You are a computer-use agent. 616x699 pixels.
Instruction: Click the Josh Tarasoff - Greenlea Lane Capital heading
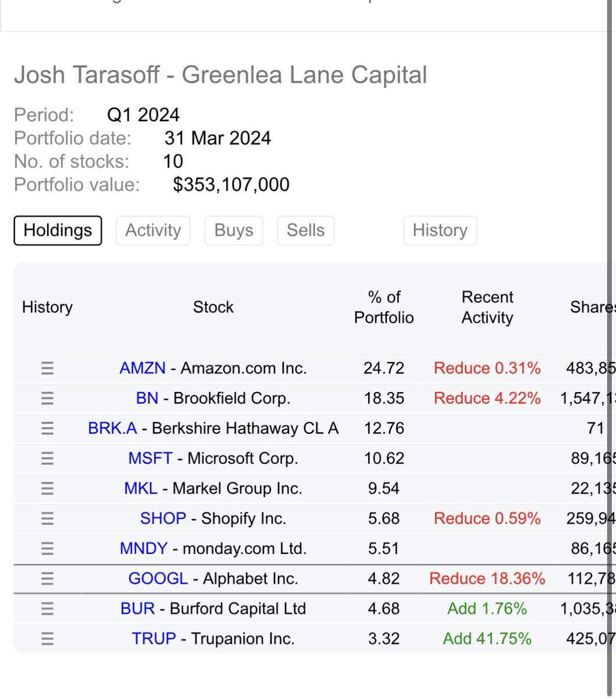pyautogui.click(x=220, y=75)
